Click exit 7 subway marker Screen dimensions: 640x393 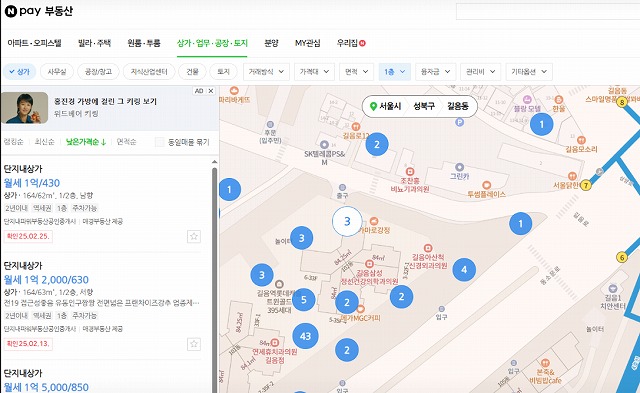586,185
